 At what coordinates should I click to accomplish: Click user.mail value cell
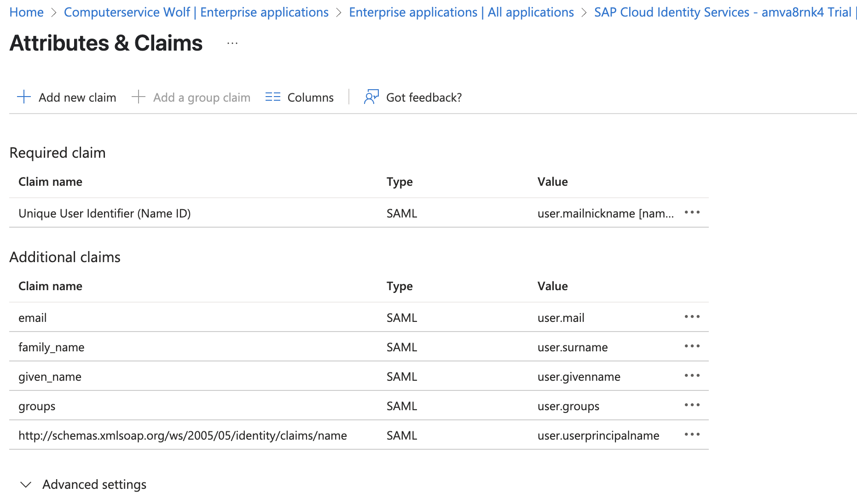tap(561, 318)
